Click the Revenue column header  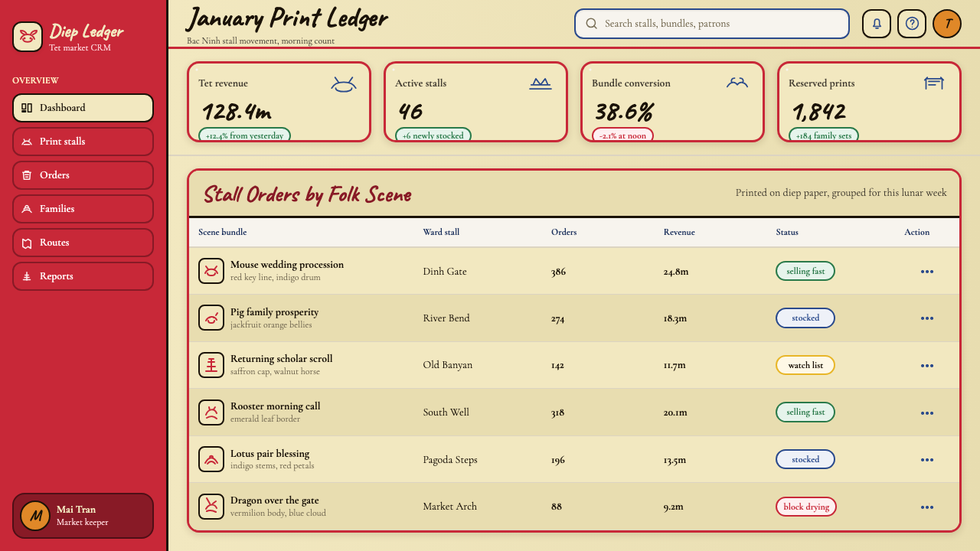[x=679, y=232]
